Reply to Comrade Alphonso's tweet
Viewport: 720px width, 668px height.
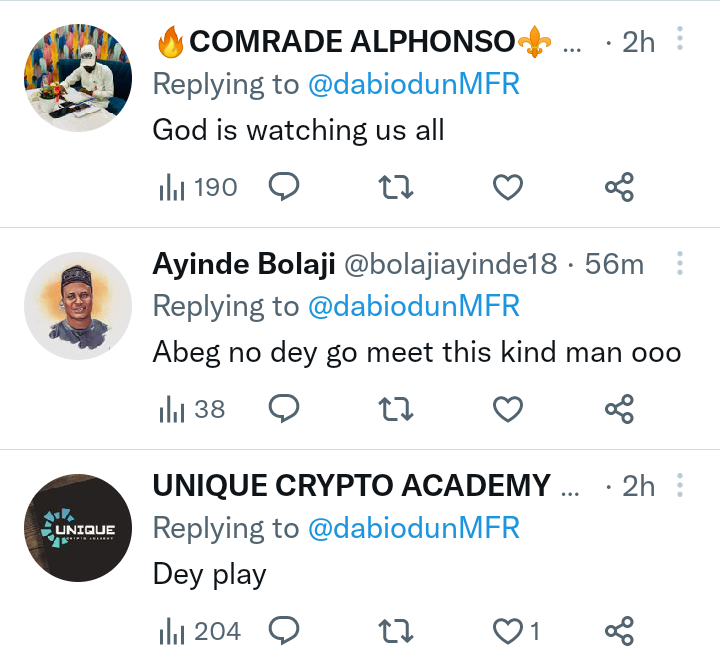tap(285, 187)
